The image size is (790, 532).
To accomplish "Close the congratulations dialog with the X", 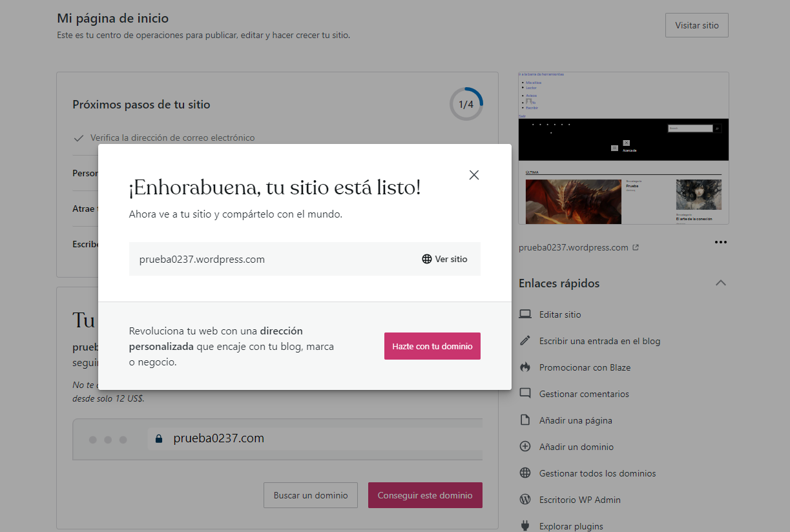I will (x=474, y=175).
